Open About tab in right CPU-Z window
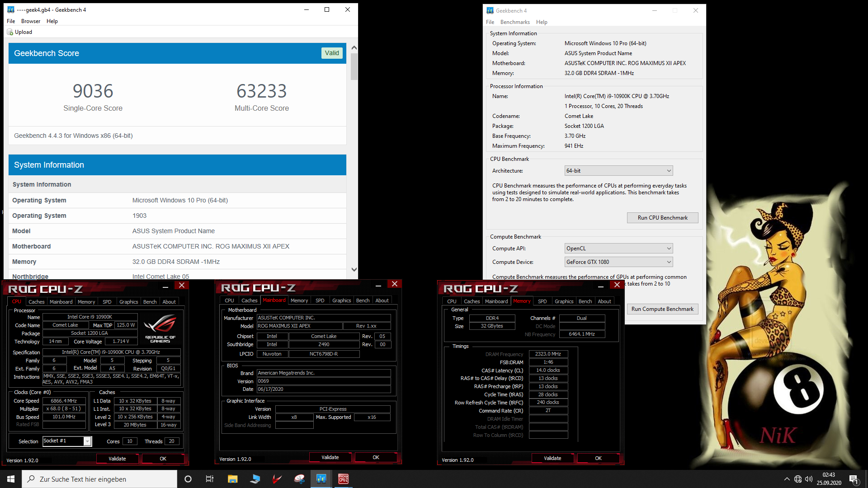Screen dimensions: 868x488 point(604,301)
